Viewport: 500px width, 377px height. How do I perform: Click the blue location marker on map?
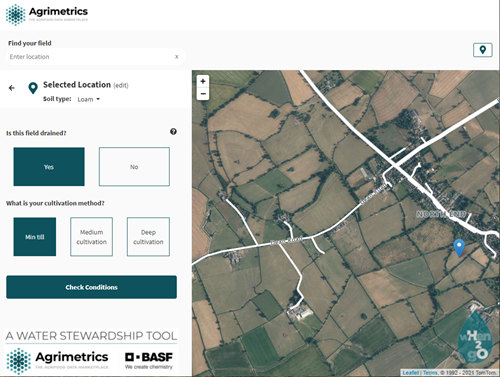coord(459,248)
